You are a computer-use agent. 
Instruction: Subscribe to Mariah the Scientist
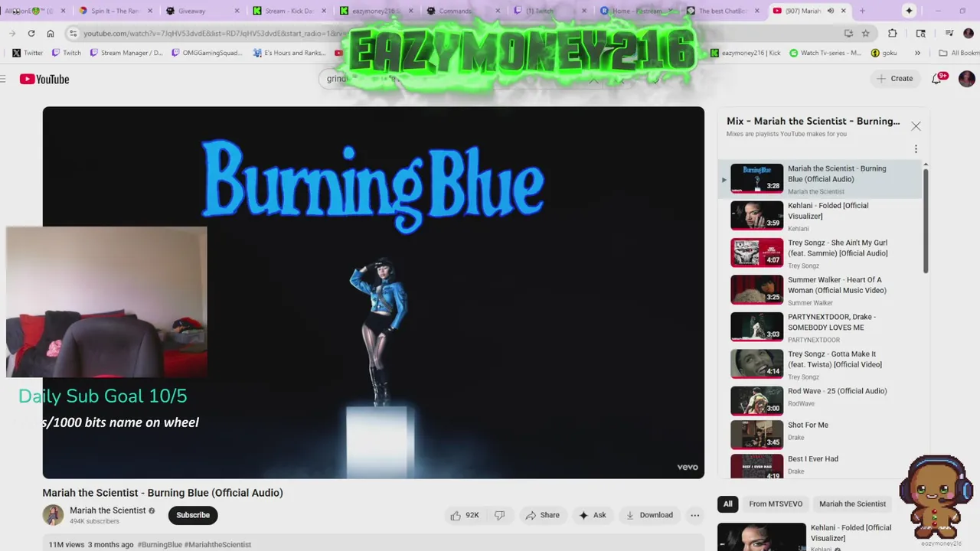click(x=193, y=515)
